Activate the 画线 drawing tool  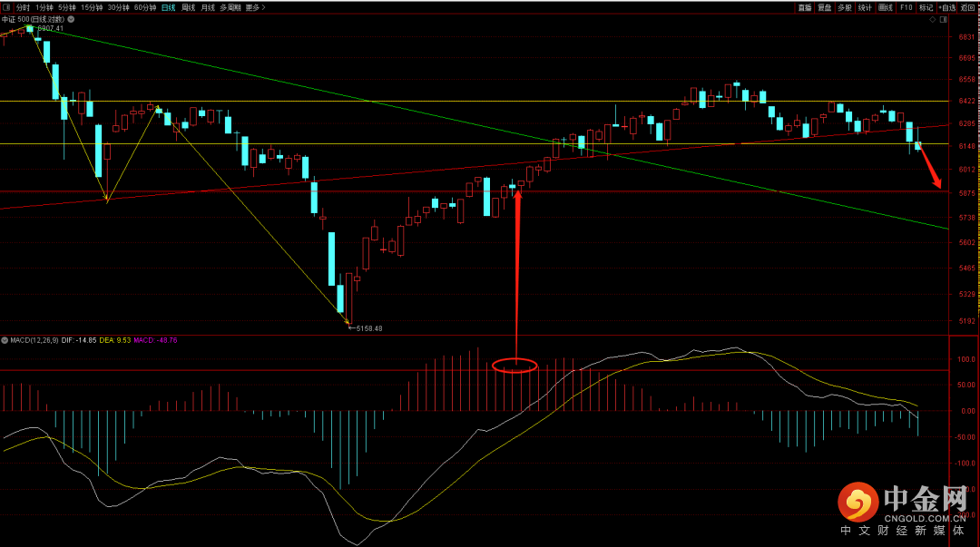[885, 7]
